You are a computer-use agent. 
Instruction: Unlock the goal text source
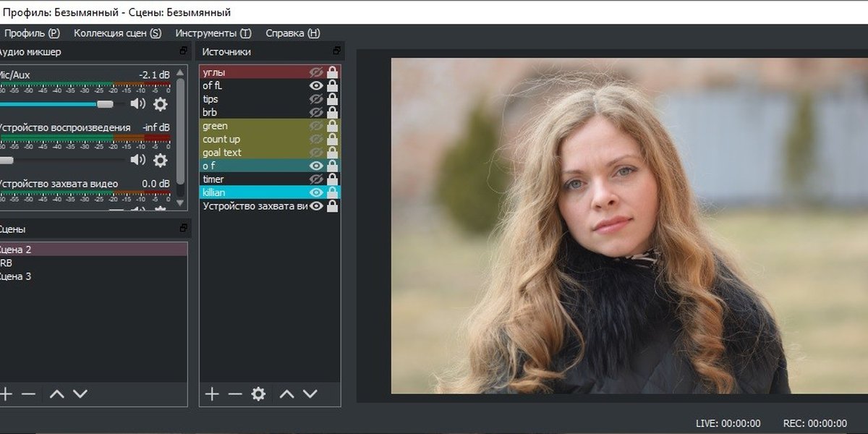coord(332,153)
